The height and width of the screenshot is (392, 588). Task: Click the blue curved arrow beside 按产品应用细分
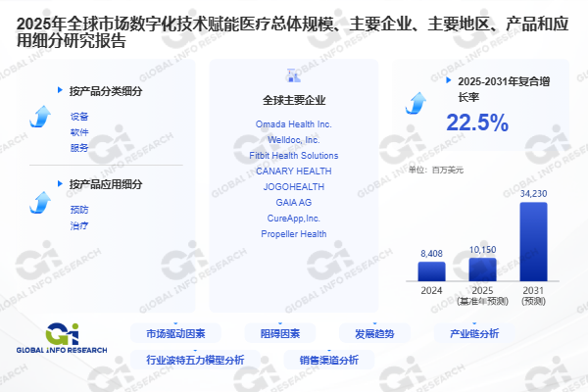[x=40, y=203]
